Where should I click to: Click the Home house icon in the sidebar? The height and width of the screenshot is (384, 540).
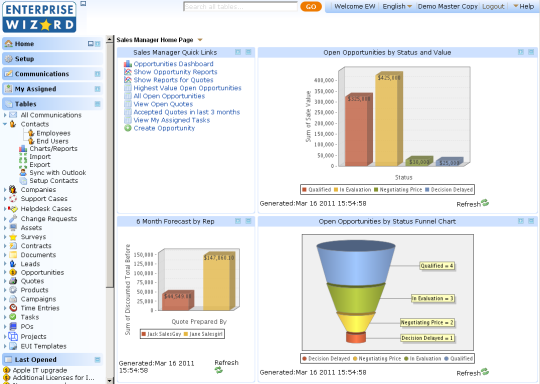pyautogui.click(x=9, y=44)
